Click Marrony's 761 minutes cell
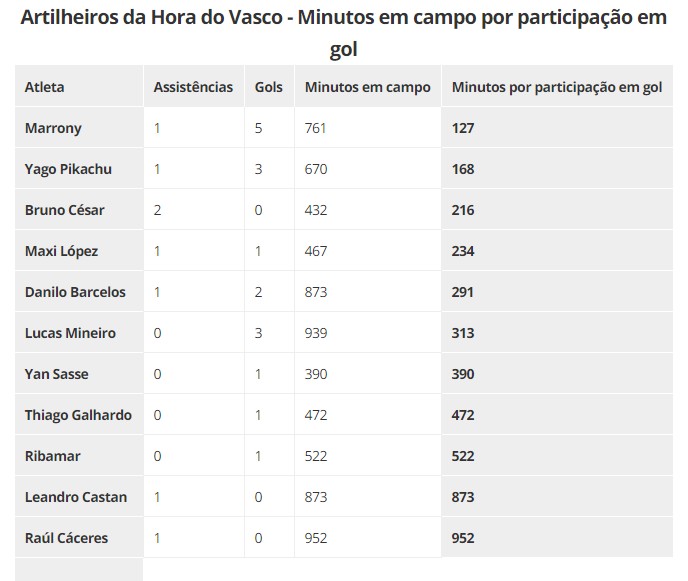The image size is (688, 581). pos(316,128)
